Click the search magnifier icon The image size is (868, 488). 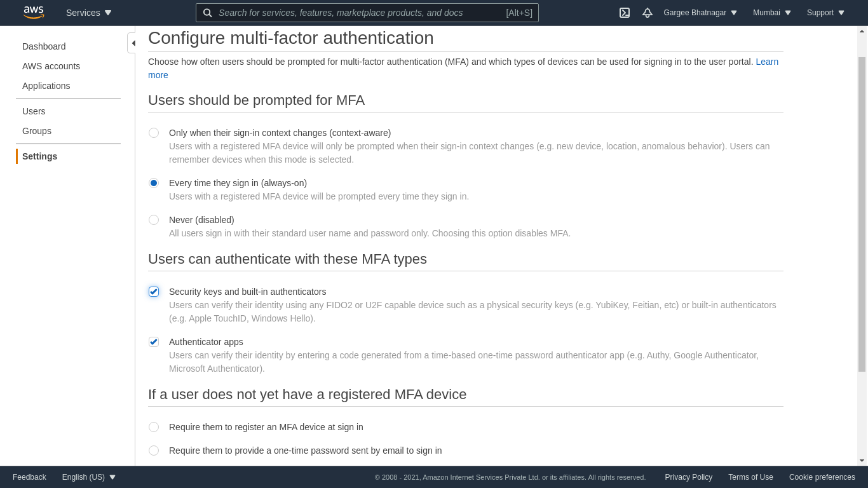click(x=208, y=13)
